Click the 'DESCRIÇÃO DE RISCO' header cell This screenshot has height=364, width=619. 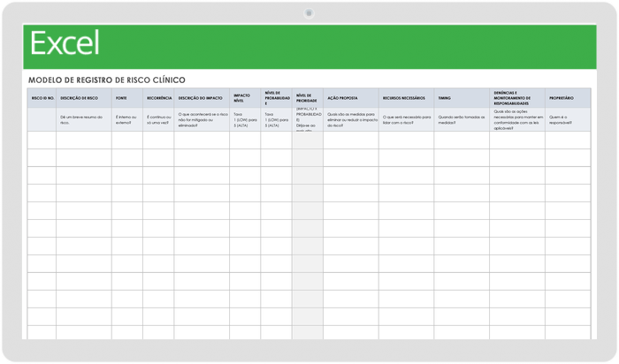[84, 98]
